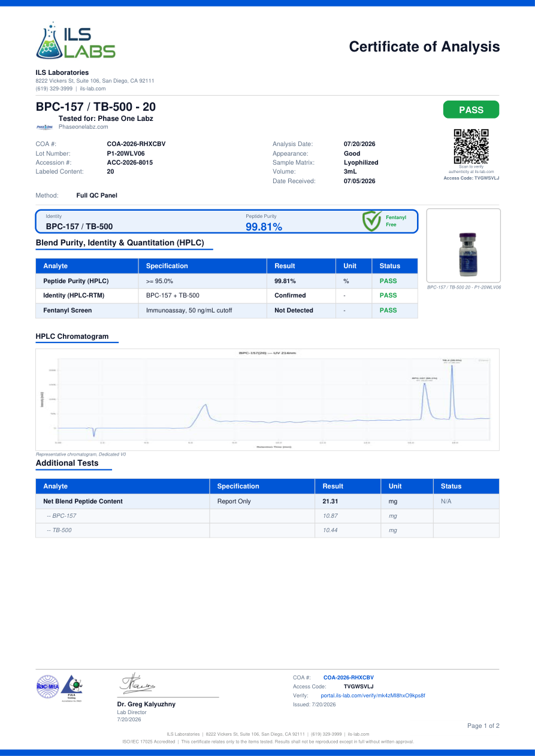Open the portal.ils-lab.com verify link
This screenshot has width=535, height=756.
click(x=373, y=696)
